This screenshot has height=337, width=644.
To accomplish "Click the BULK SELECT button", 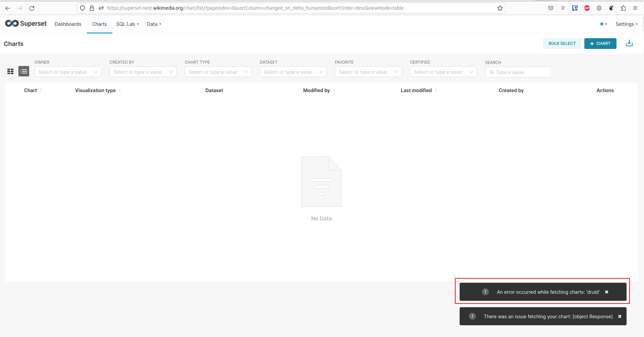I will click(x=562, y=43).
